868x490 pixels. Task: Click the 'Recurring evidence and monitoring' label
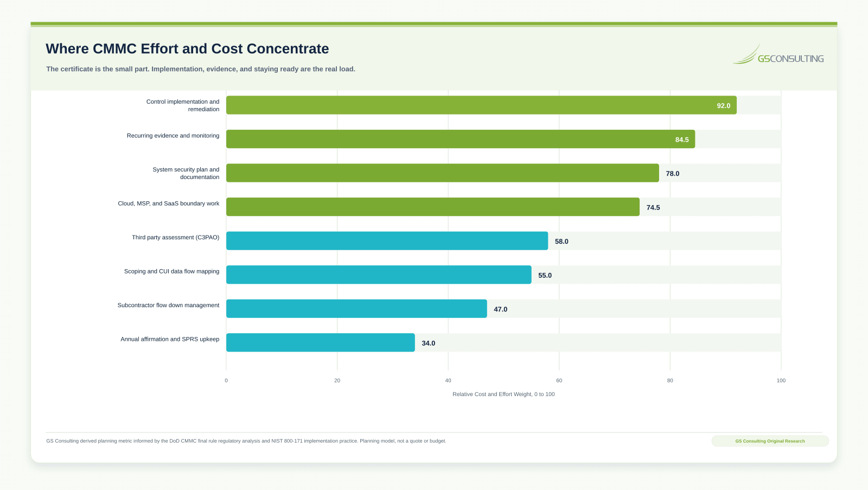coord(173,136)
